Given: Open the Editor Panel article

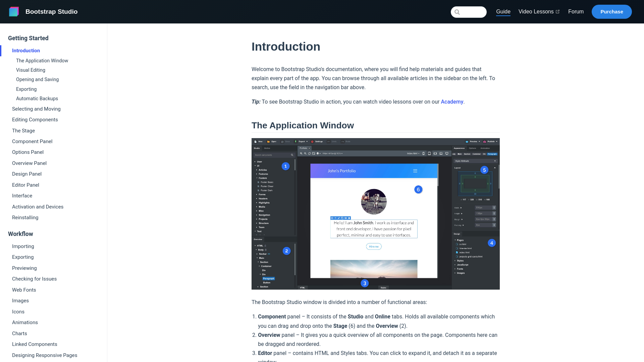Looking at the screenshot, I should [25, 185].
